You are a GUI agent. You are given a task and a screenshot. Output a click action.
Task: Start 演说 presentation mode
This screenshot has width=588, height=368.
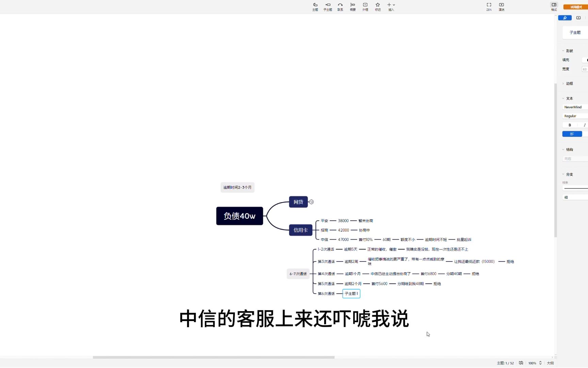pyautogui.click(x=501, y=6)
